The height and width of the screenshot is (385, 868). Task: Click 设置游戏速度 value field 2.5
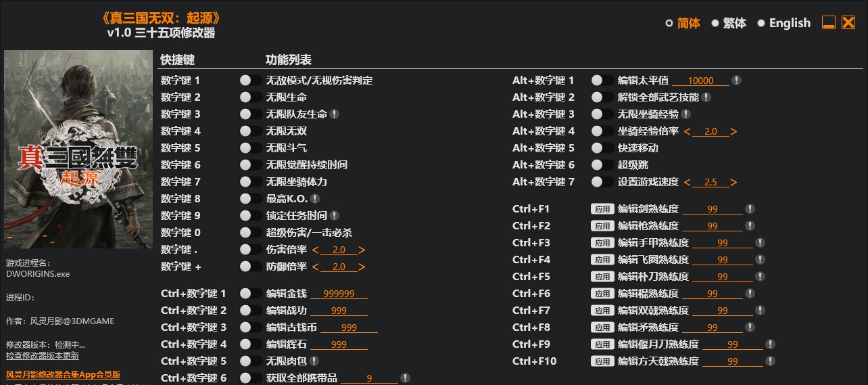(710, 182)
